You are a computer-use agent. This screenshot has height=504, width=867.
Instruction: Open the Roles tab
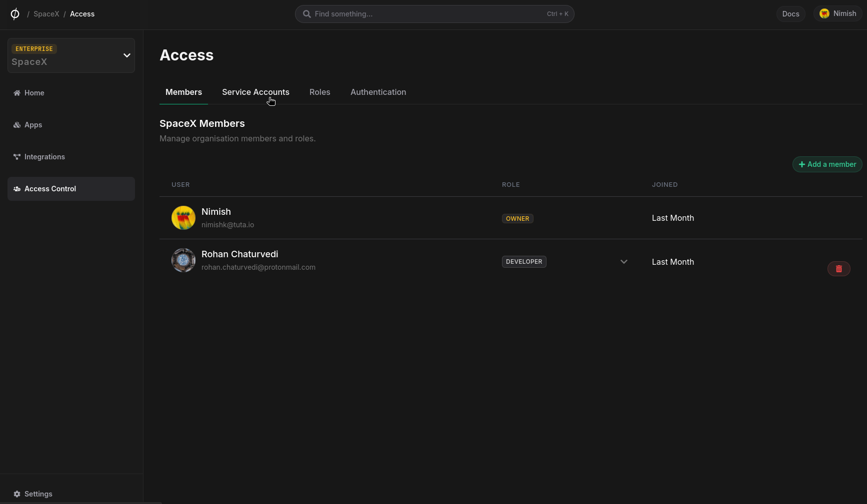pos(320,92)
